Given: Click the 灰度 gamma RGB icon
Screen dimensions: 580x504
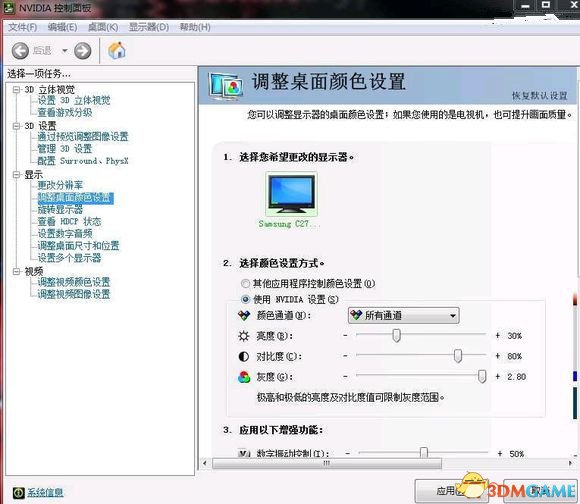Looking at the screenshot, I should point(244,377).
